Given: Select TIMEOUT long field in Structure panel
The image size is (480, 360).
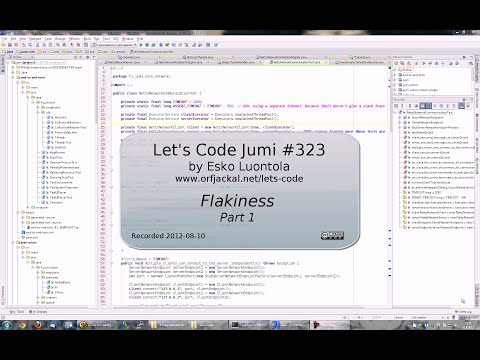Looking at the screenshot, I should click(423, 192).
